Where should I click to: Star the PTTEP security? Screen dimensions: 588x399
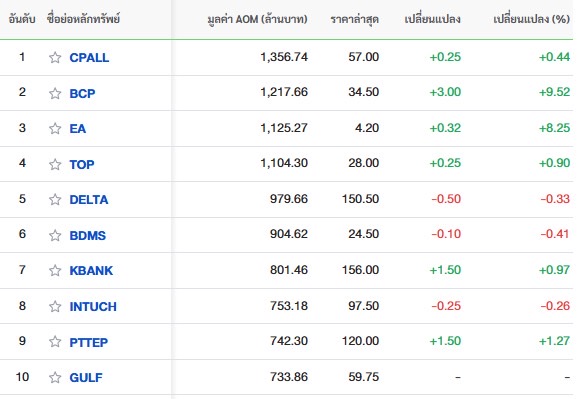(55, 342)
